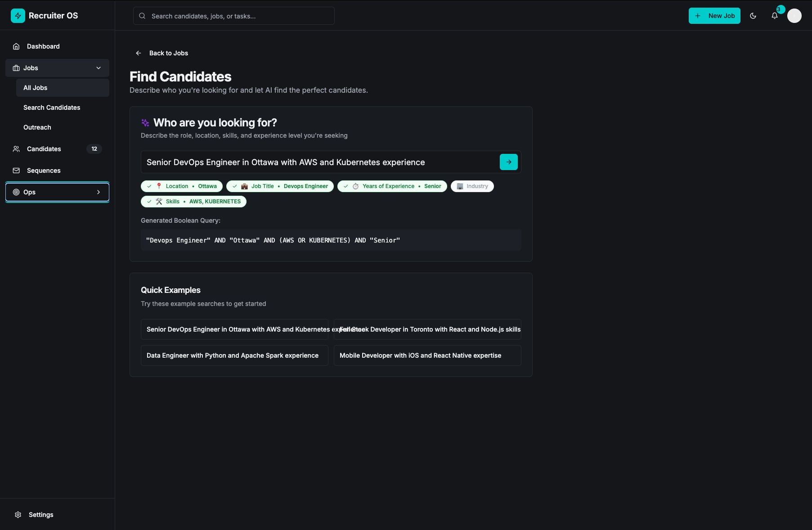
Task: Open the user profile avatar
Action: pos(794,16)
